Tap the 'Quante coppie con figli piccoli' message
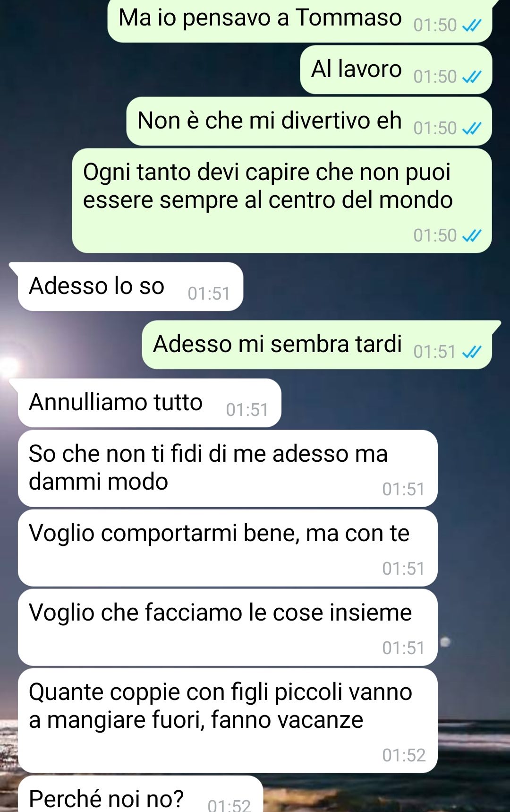This screenshot has height=812, width=510. click(x=228, y=720)
